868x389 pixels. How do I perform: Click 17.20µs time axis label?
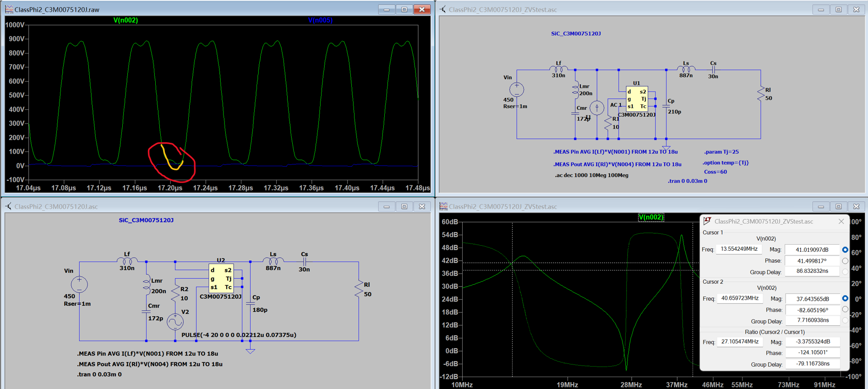coord(170,188)
